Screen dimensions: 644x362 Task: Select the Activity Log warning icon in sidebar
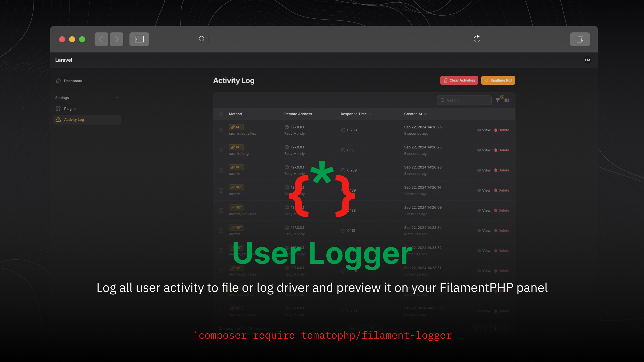click(58, 119)
